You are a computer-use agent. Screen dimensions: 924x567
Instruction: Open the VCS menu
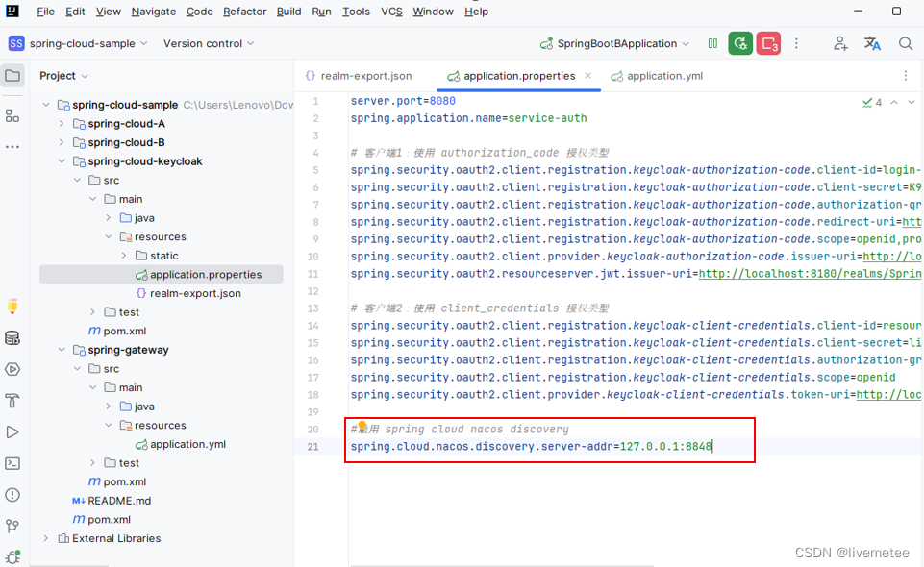click(389, 12)
